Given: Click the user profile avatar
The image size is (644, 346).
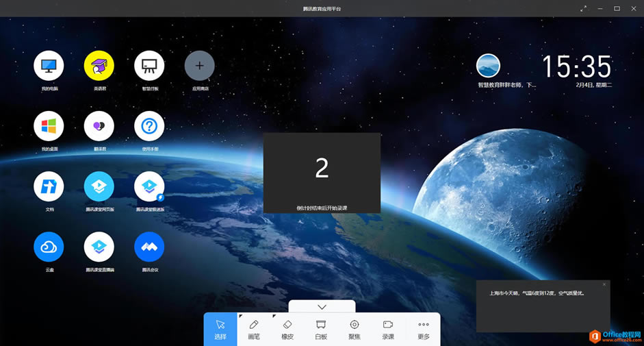Looking at the screenshot, I should coord(488,66).
